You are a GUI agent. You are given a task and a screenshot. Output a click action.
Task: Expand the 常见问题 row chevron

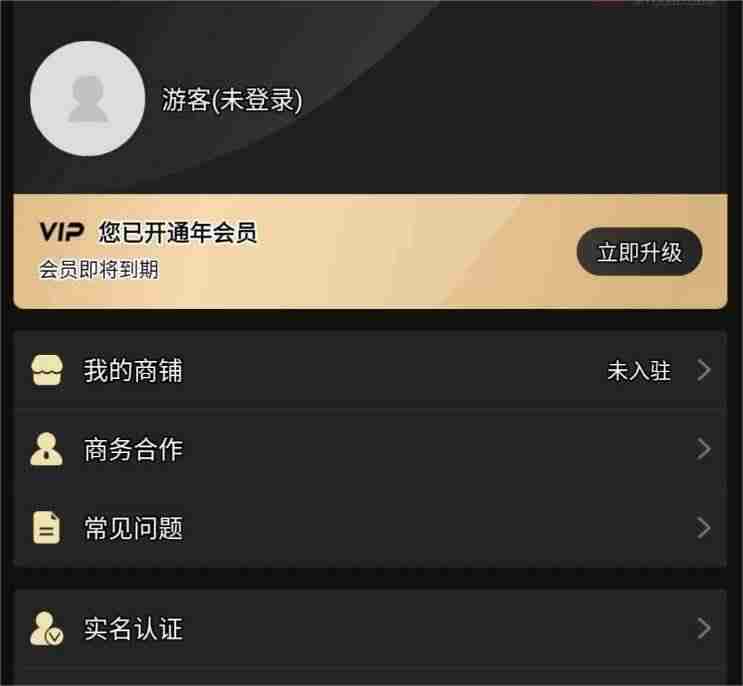pos(704,528)
